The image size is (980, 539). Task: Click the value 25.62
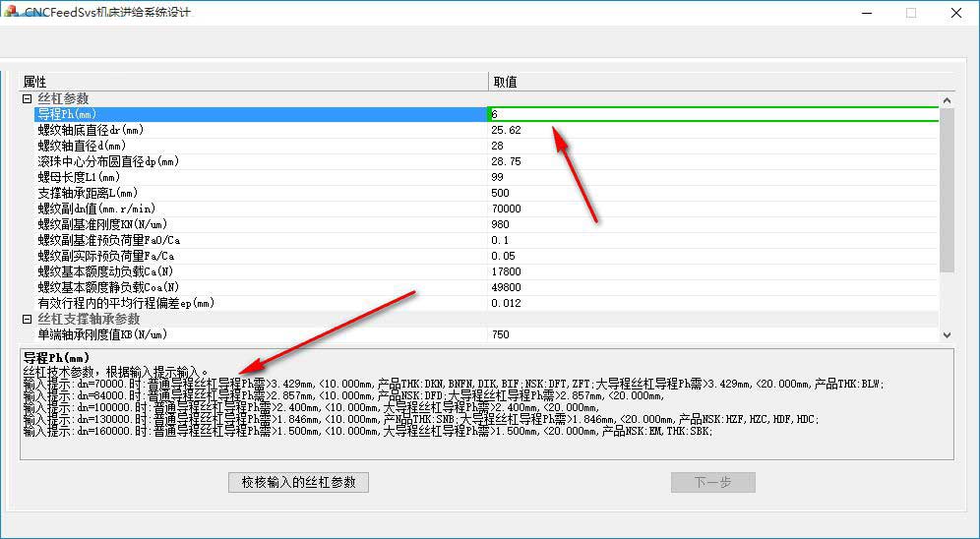pos(506,130)
